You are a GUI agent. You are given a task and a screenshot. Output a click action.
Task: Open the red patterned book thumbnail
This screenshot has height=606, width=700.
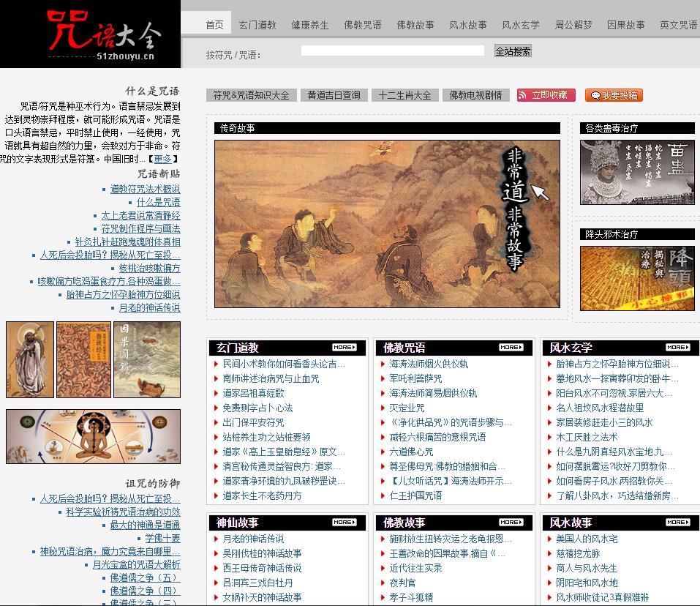point(83,359)
